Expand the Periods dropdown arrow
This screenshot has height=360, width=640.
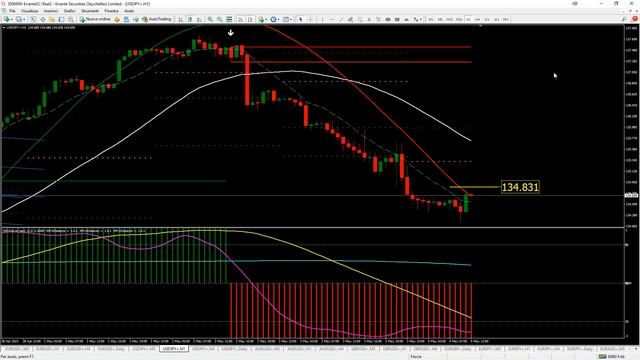278,19
